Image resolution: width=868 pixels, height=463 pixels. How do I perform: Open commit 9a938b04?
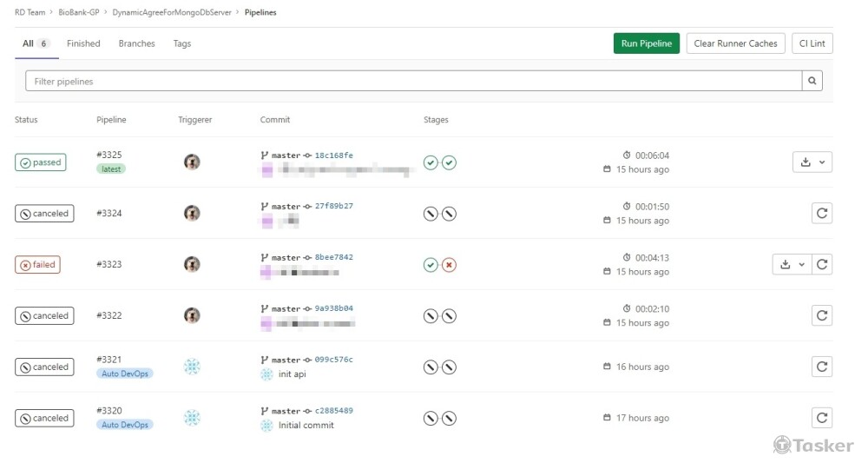tap(334, 308)
